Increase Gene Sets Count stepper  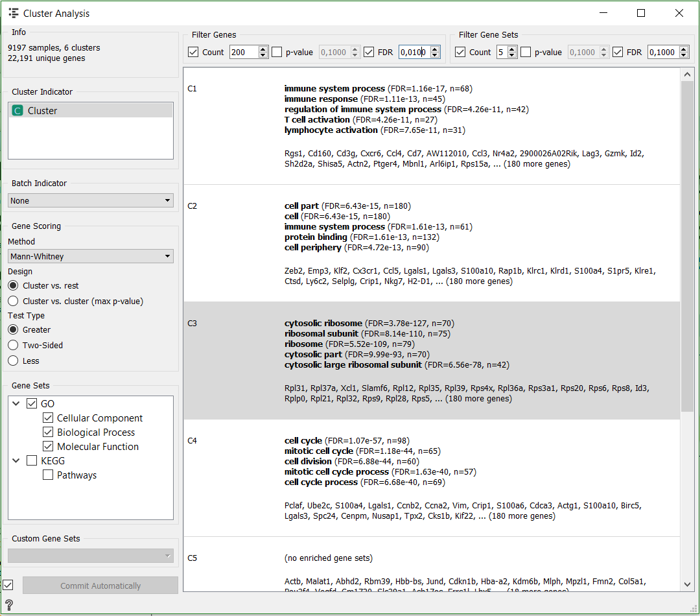[512, 49]
